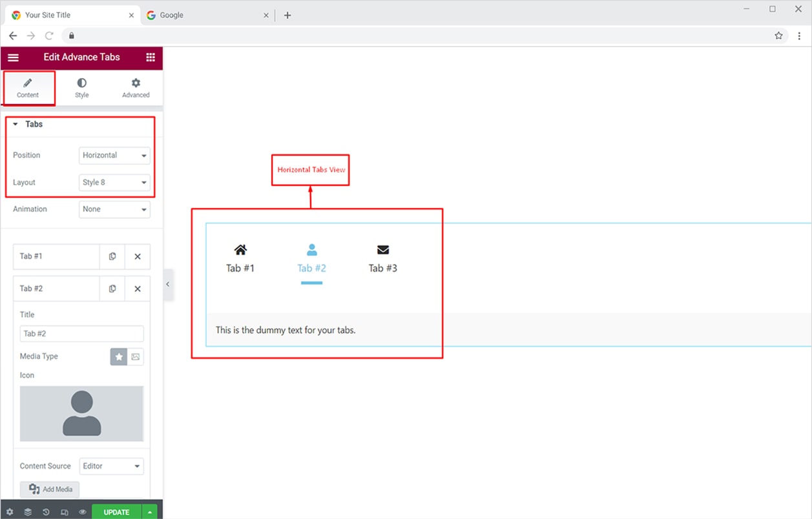The width and height of the screenshot is (812, 519).
Task: Open the Animation dropdown
Action: (114, 209)
